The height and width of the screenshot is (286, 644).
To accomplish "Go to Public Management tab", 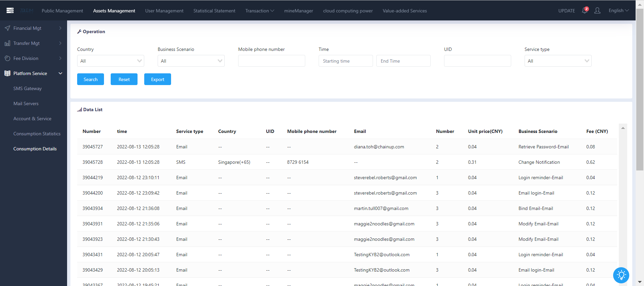I will [x=62, y=11].
